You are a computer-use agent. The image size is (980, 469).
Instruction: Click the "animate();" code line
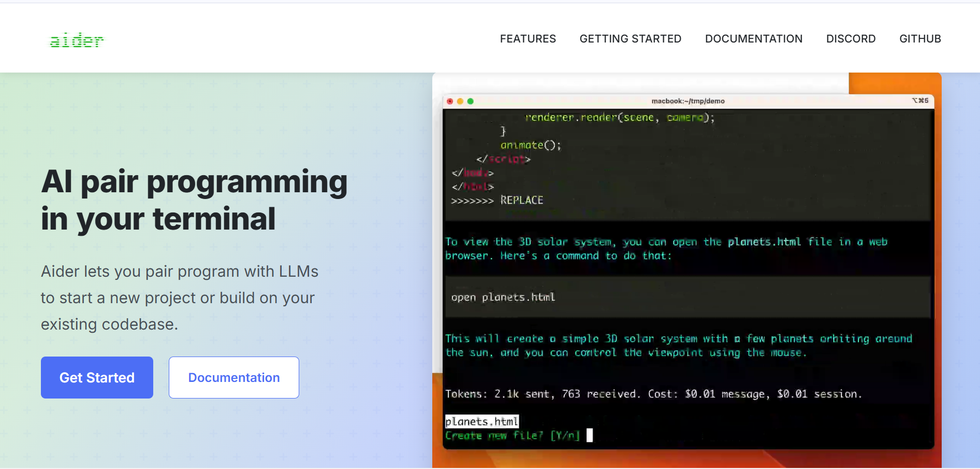(531, 145)
